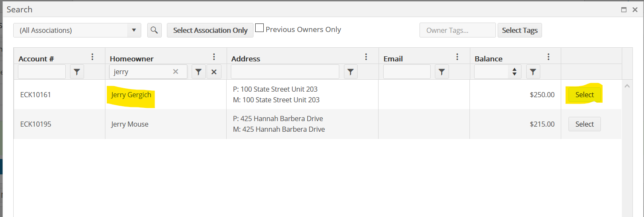
Task: Open Account # column filter icon
Action: (x=77, y=72)
